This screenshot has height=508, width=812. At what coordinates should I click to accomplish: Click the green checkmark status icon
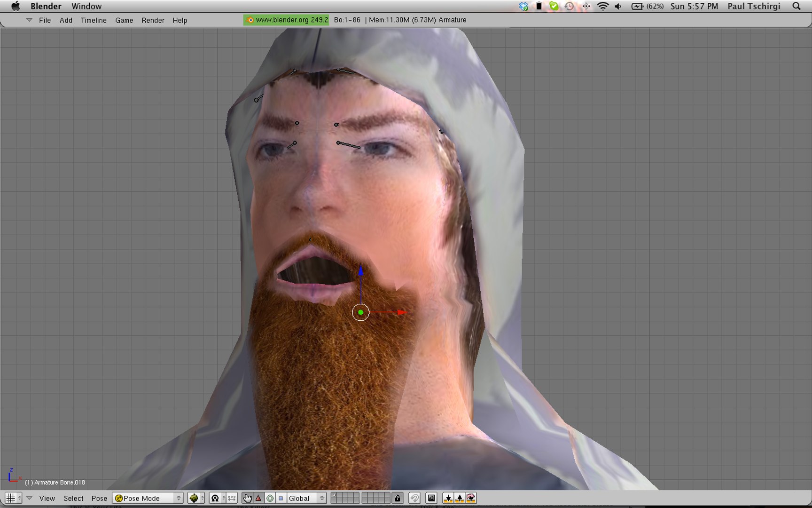[554, 6]
